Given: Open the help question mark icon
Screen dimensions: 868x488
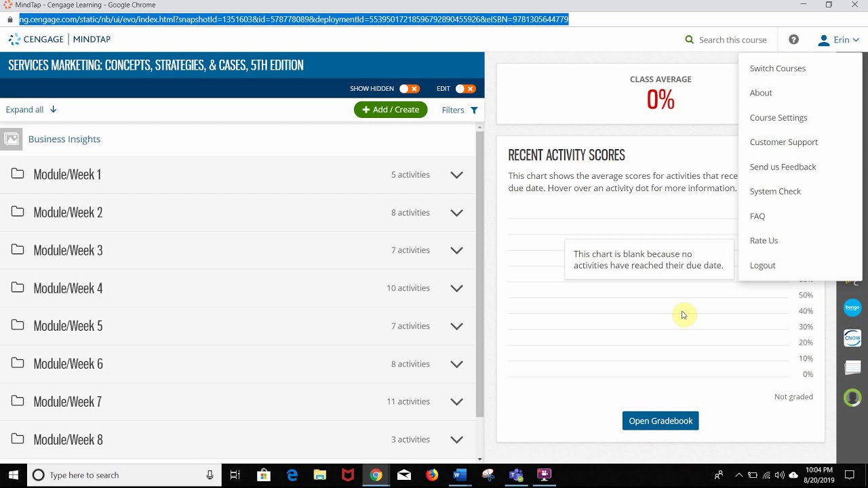Looking at the screenshot, I should pos(793,40).
